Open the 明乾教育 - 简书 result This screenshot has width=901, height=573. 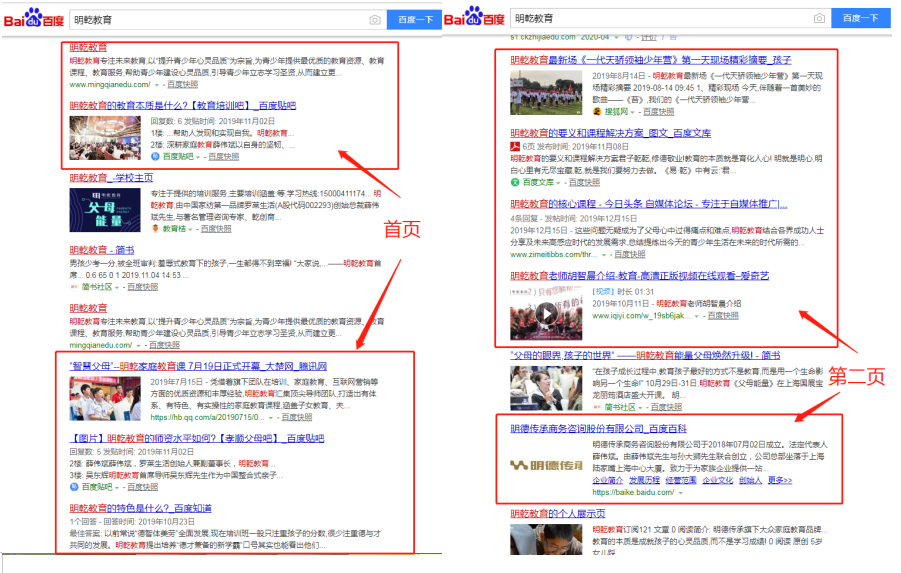tap(102, 250)
